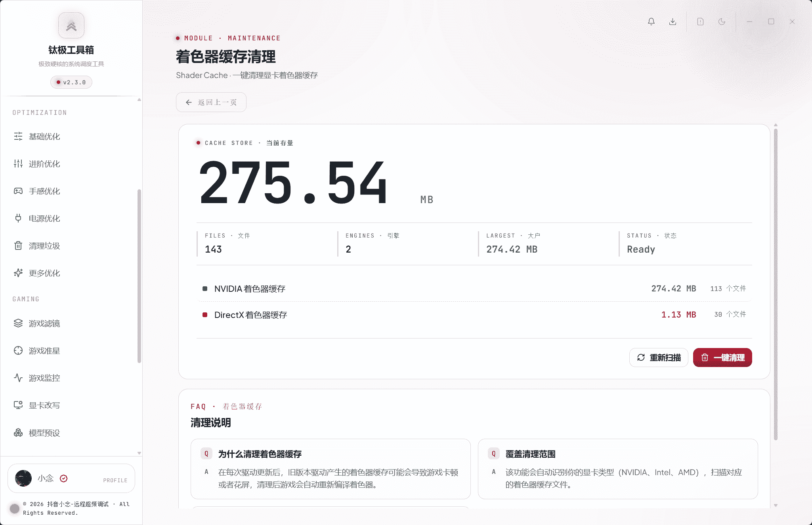Click the download icon in title bar

pyautogui.click(x=673, y=22)
